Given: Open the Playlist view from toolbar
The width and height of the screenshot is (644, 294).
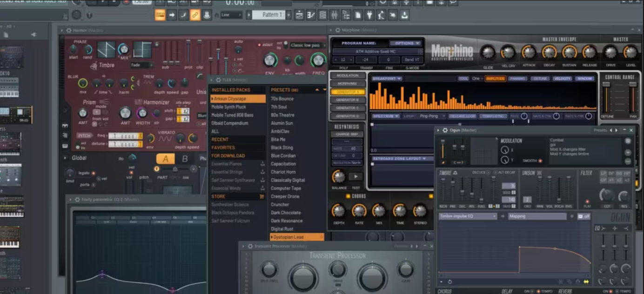Looking at the screenshot, I should [299, 15].
